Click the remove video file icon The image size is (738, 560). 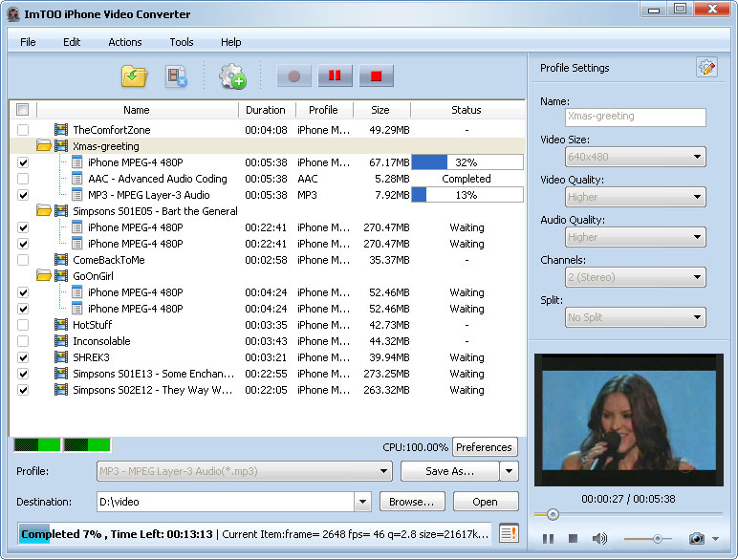point(177,76)
